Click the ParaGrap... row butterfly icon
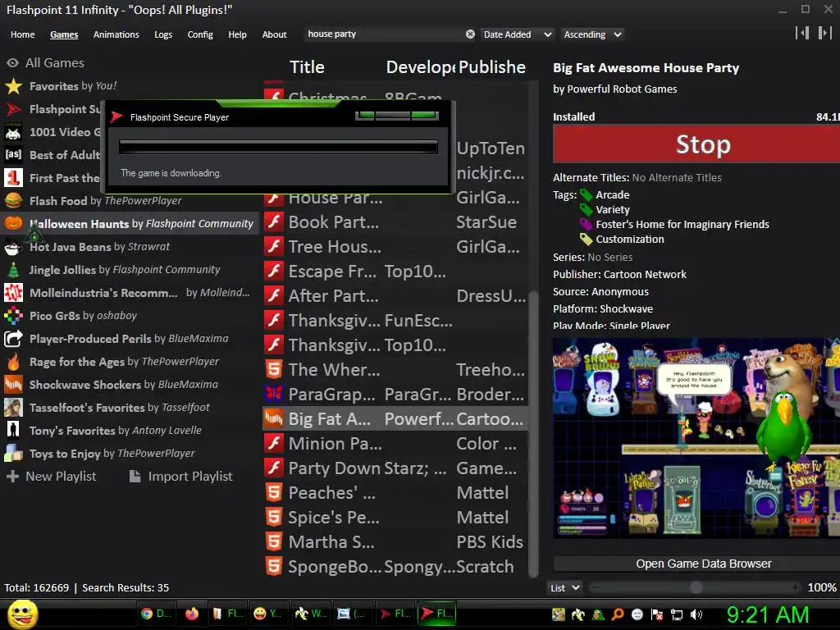 [274, 395]
